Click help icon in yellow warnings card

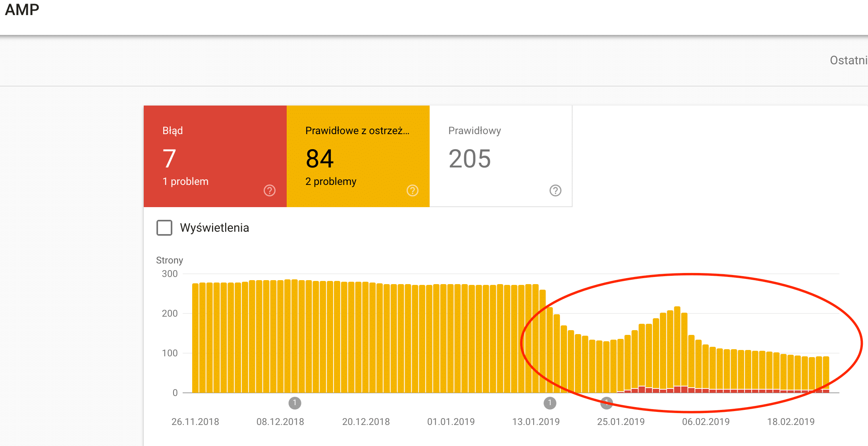click(413, 190)
